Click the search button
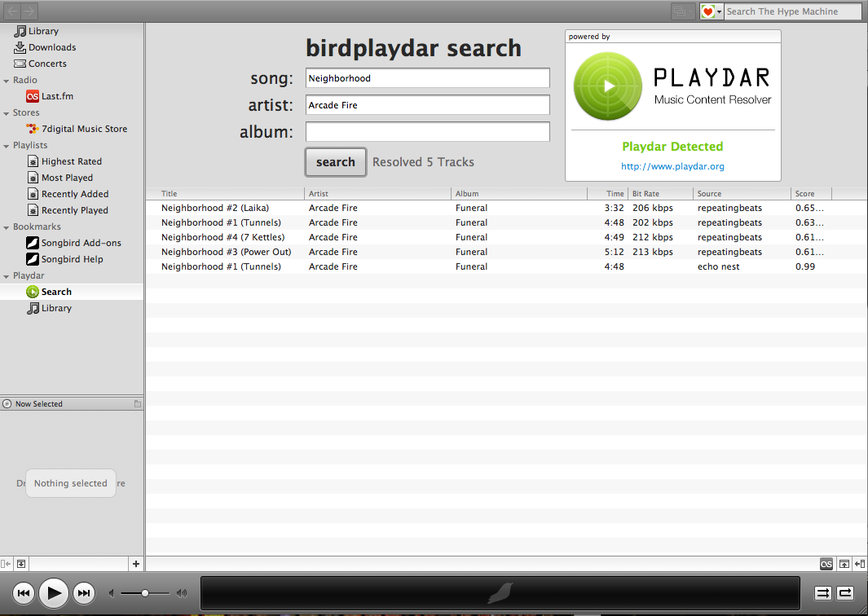The image size is (868, 616). tap(336, 162)
